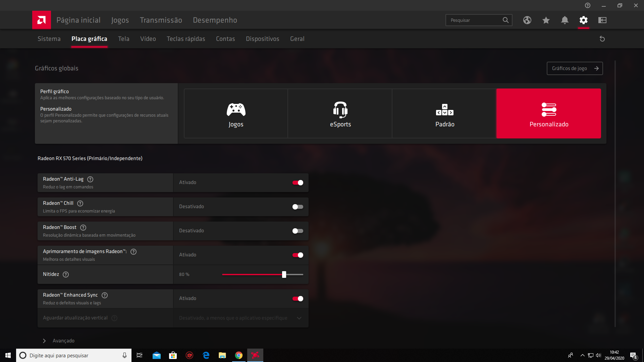644x362 pixels.
Task: Switch to Sistema sub-tab
Action: [x=49, y=39]
